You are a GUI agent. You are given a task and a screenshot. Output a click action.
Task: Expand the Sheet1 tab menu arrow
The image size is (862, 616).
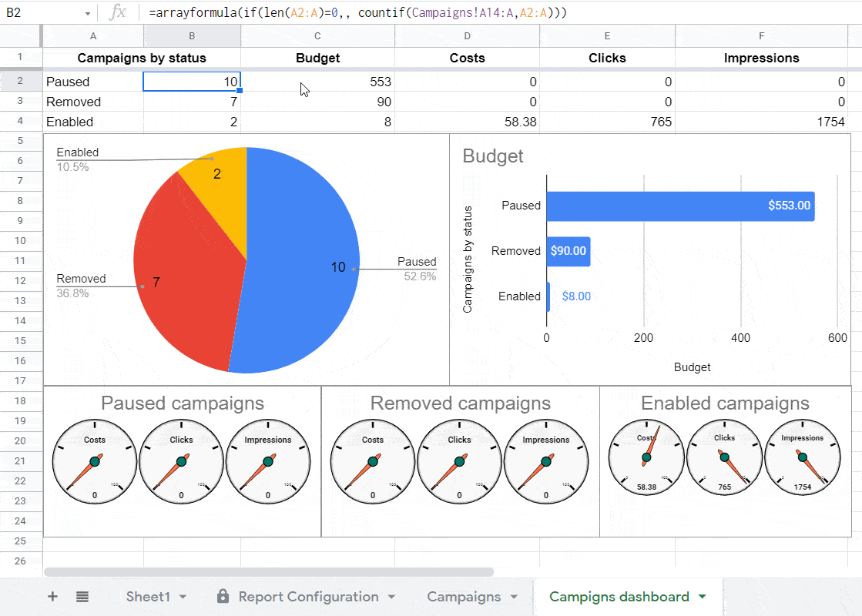183,598
